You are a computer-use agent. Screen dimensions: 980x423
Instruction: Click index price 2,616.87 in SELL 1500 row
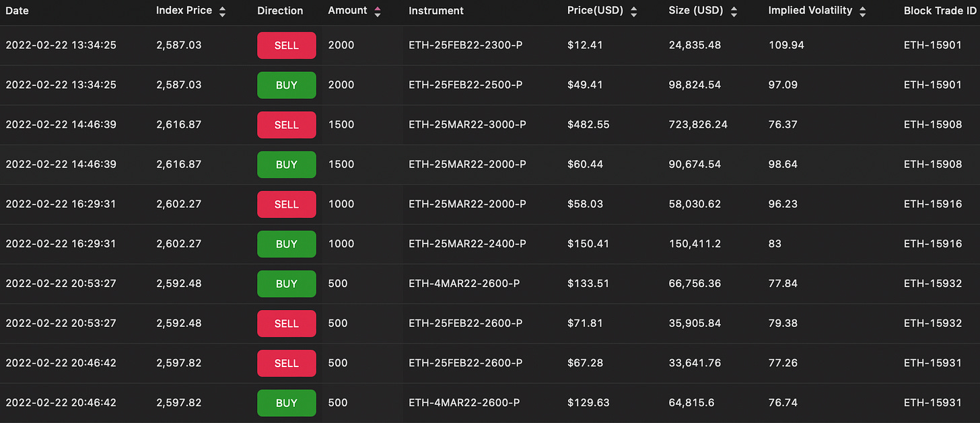[178, 124]
